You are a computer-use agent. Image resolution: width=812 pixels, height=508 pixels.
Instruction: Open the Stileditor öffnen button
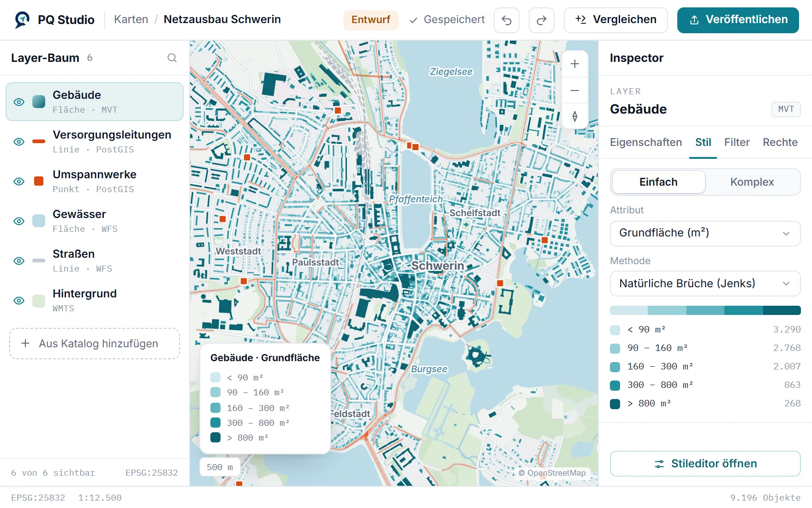(x=705, y=464)
